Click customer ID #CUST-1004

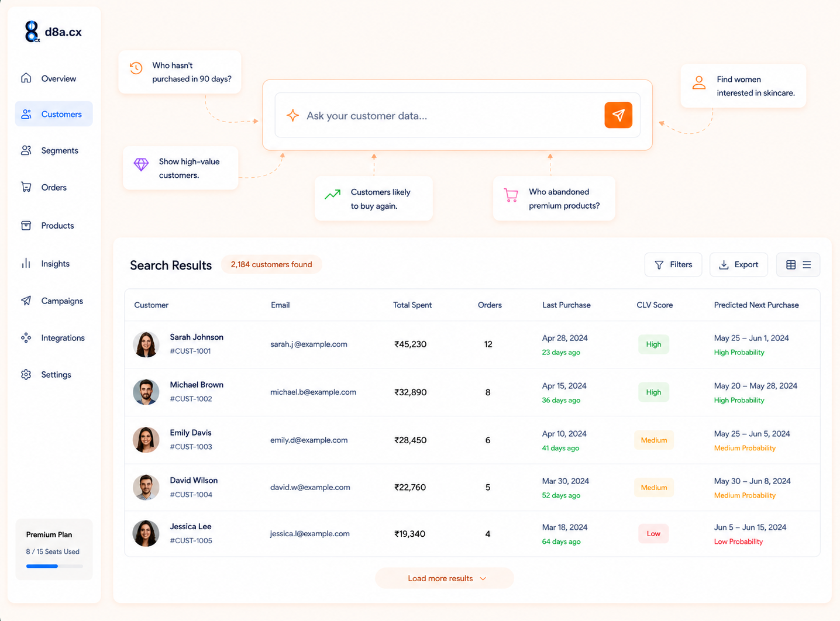coord(191,495)
